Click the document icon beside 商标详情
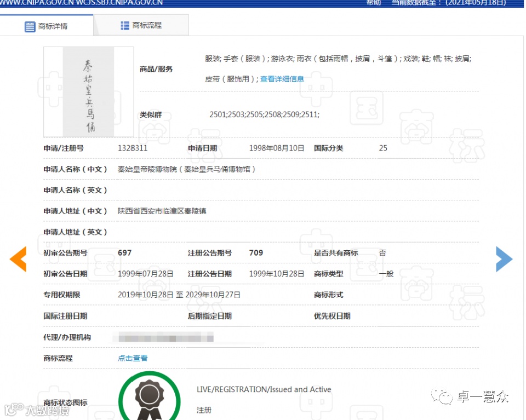Image resolution: width=526 pixels, height=420 pixels. click(x=30, y=26)
